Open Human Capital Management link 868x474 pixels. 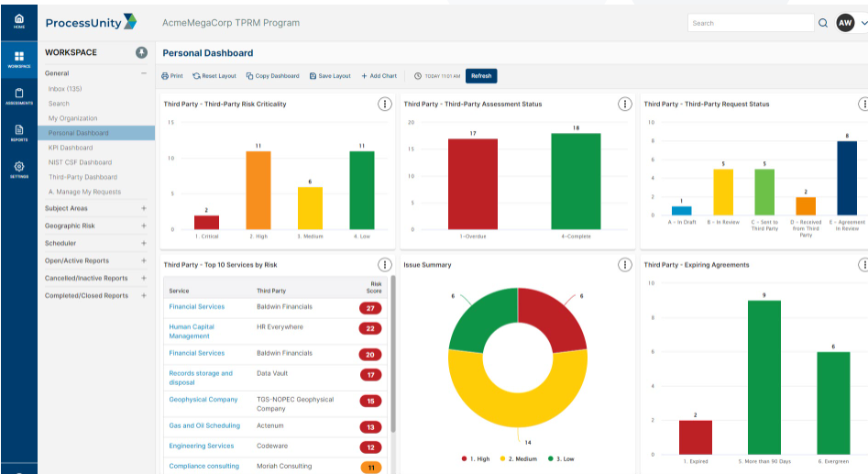tap(192, 331)
